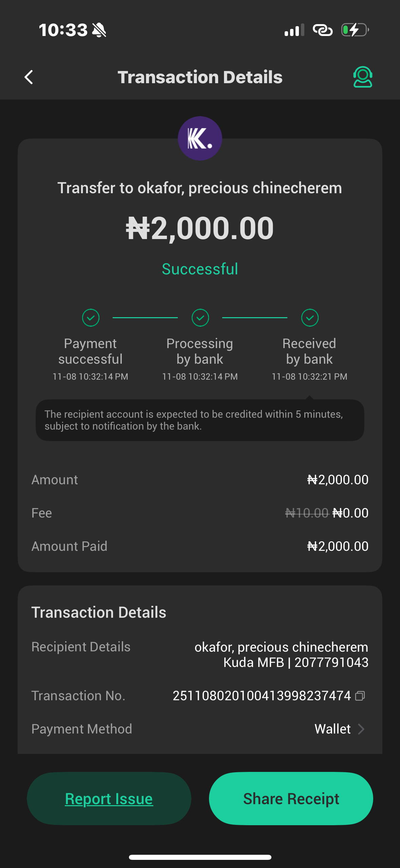Tap the home indicator bar
The image size is (400, 868).
point(200,857)
